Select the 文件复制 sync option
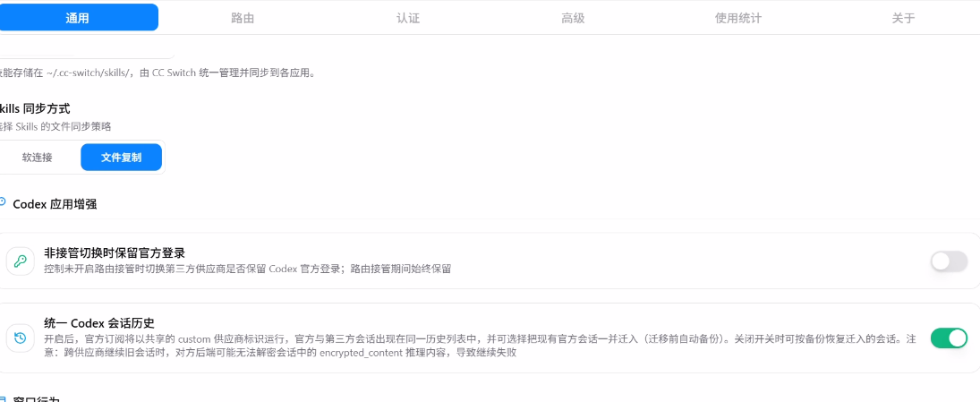Screen dimensions: 980x402 click(121, 158)
